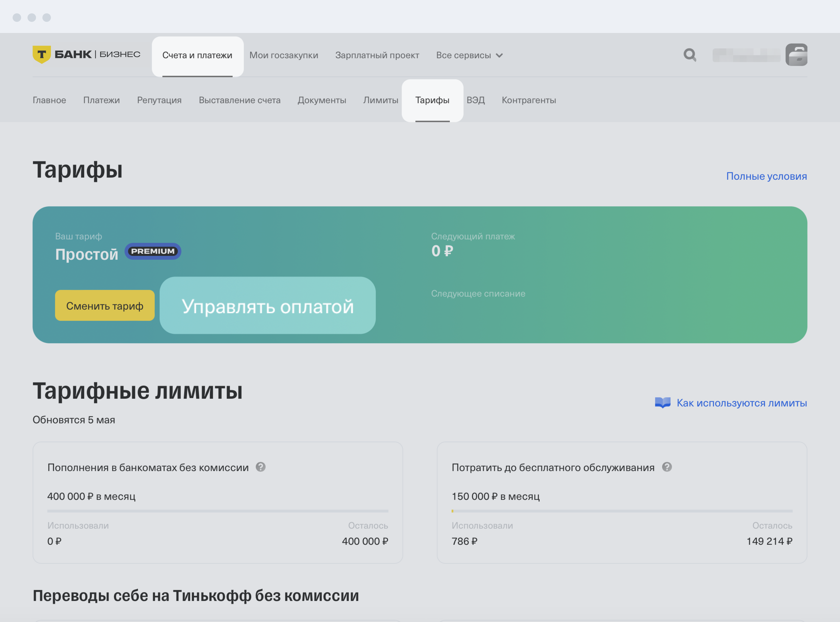Open the Мои госзакупки section
Viewport: 840px width, 622px height.
click(x=284, y=55)
